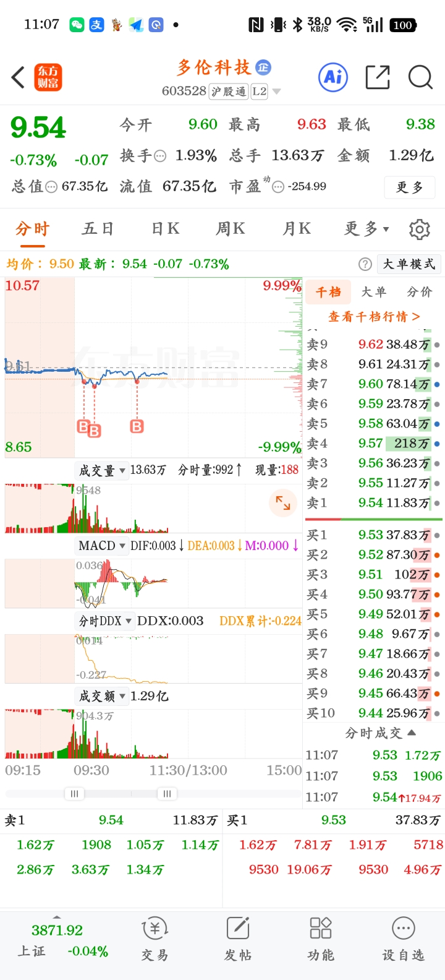Switch to the 周K tab
The image size is (445, 980).
click(231, 229)
